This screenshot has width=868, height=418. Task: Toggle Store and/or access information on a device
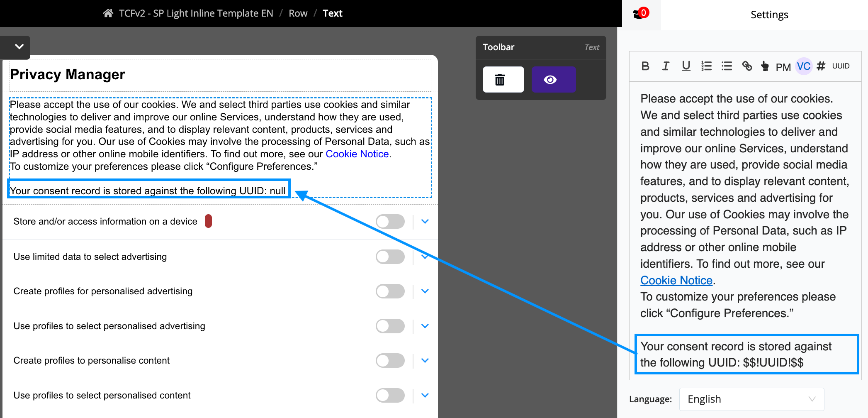(x=390, y=222)
